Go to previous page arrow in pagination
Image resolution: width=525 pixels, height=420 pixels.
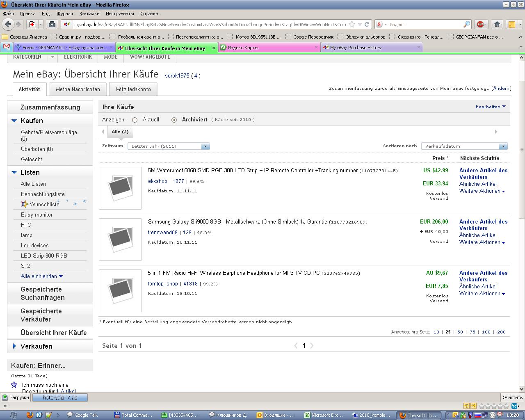pyautogui.click(x=296, y=346)
